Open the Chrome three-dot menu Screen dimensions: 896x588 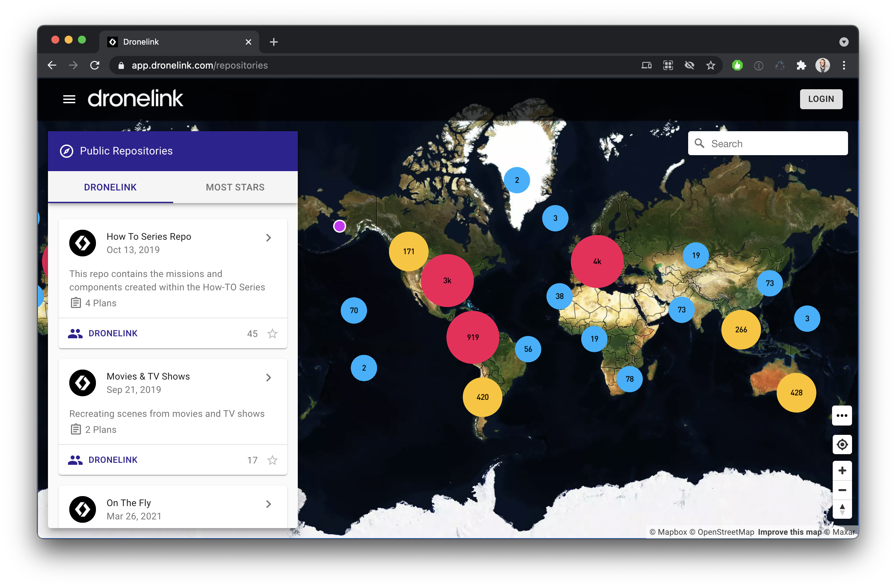pos(844,65)
